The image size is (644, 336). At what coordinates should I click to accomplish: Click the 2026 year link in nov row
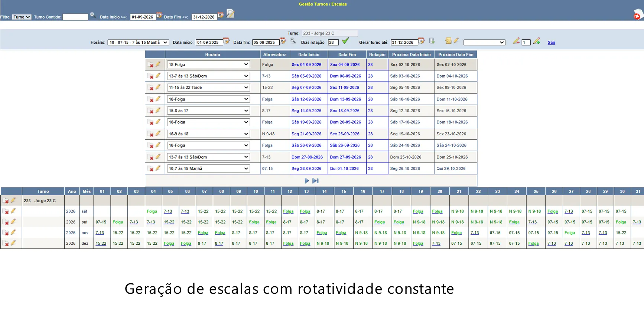[71, 233]
